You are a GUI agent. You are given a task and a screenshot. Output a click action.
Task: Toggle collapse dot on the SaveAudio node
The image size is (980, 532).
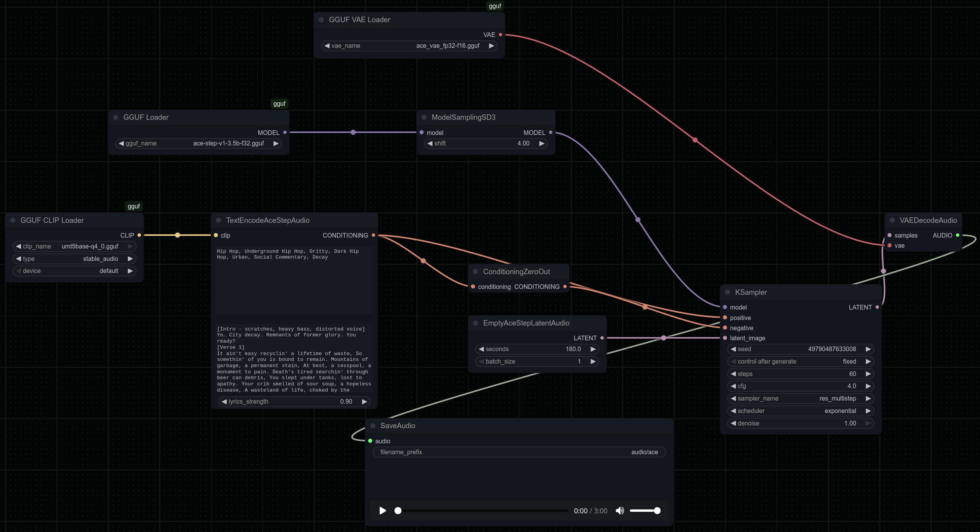coord(373,425)
